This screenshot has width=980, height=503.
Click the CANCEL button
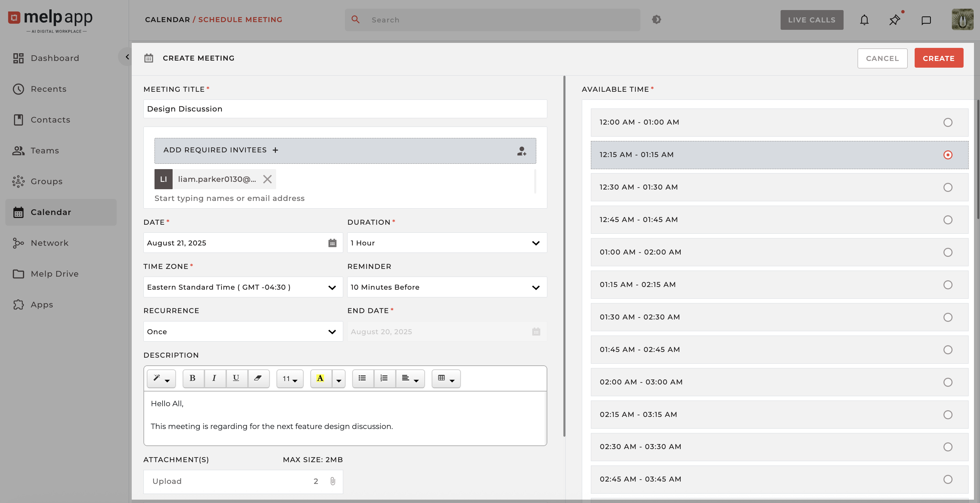pyautogui.click(x=882, y=58)
